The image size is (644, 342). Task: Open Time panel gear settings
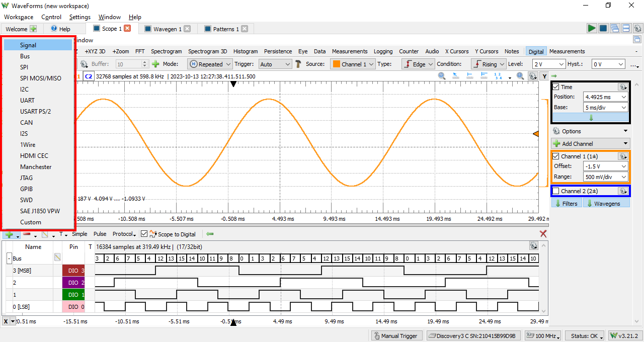pos(623,87)
